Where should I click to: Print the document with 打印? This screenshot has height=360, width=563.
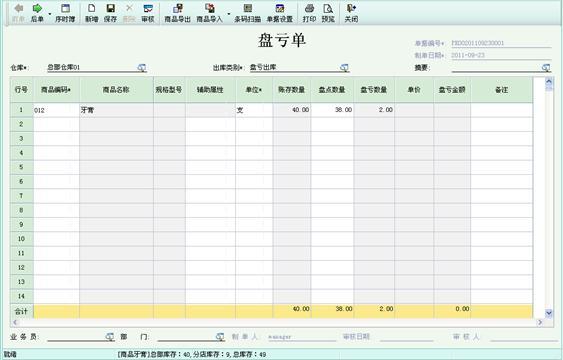click(x=309, y=13)
